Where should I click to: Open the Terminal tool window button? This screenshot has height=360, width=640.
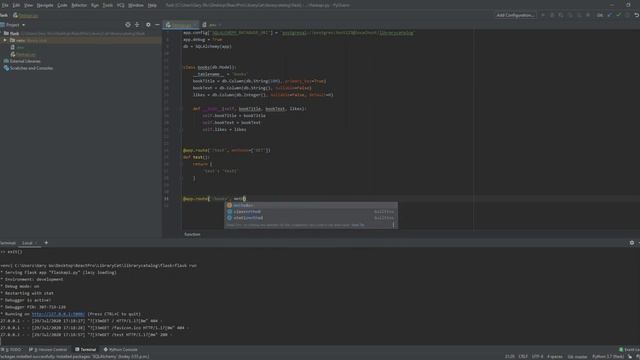pyautogui.click(x=85, y=350)
